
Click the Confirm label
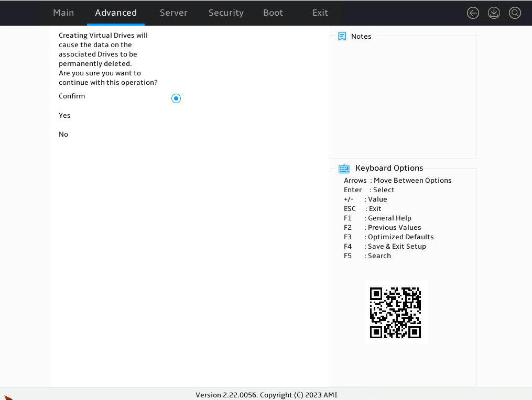[72, 96]
